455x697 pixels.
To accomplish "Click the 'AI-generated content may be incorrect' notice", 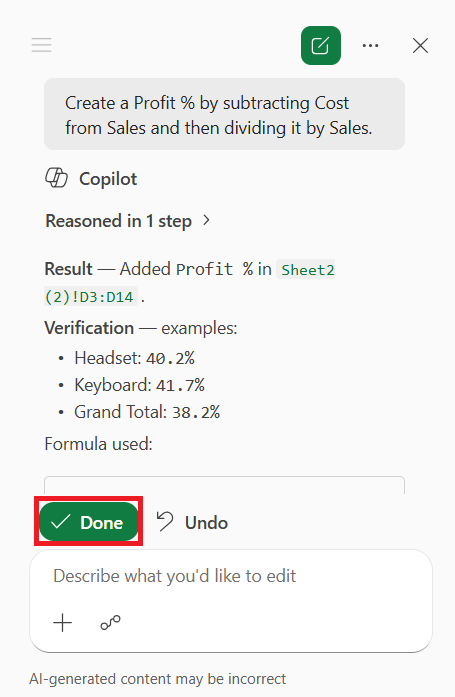I will tap(158, 679).
